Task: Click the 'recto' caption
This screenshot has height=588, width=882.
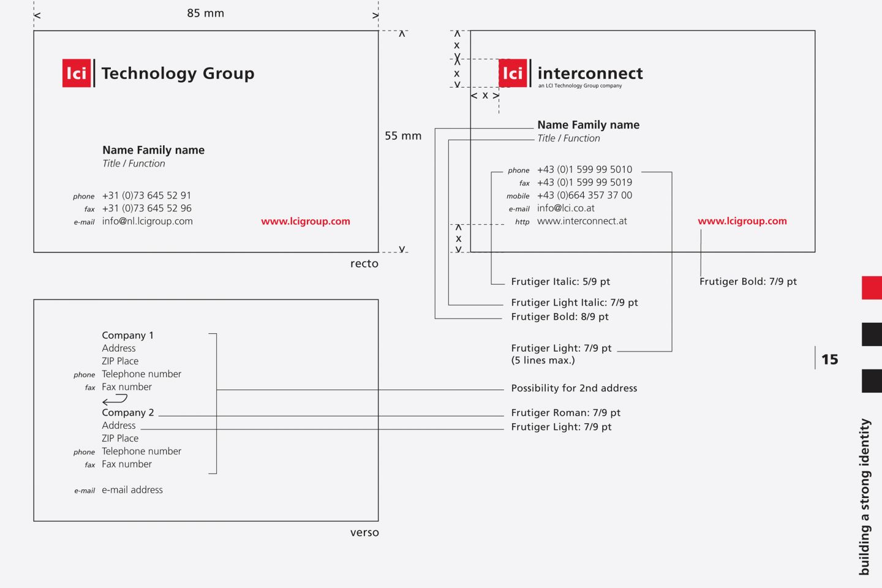Action: click(x=364, y=264)
